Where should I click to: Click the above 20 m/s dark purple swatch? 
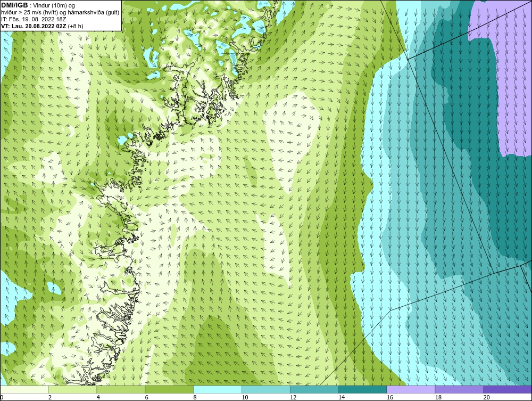click(x=508, y=389)
